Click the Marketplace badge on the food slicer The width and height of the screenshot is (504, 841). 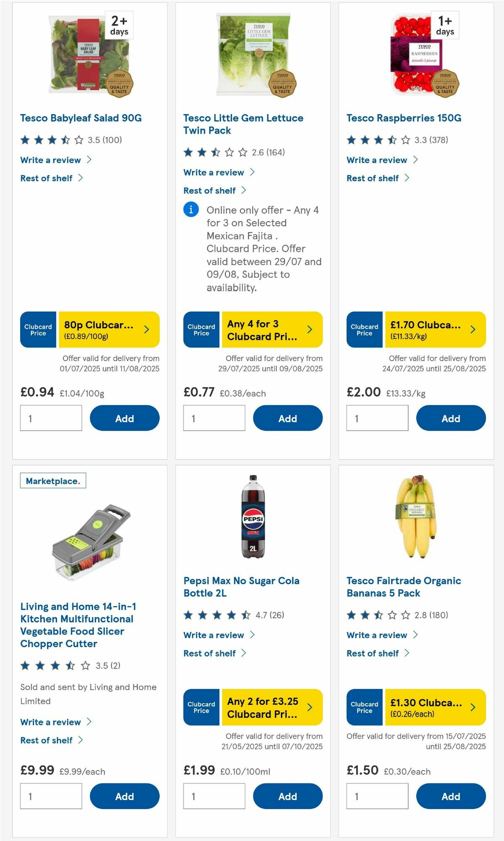53,480
